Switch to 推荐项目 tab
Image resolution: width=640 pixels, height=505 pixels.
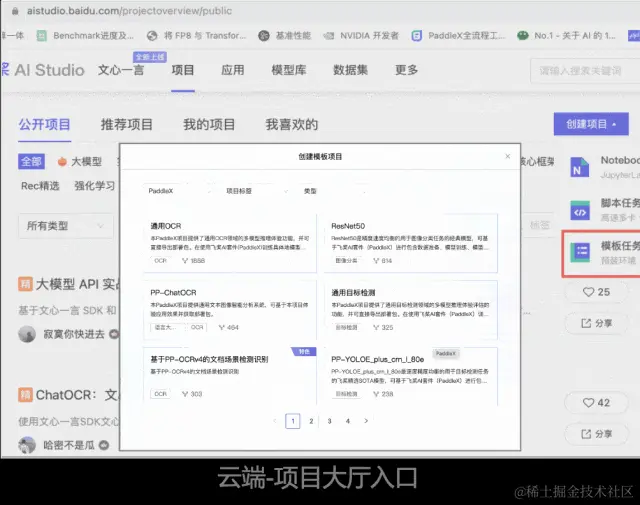coord(127,125)
